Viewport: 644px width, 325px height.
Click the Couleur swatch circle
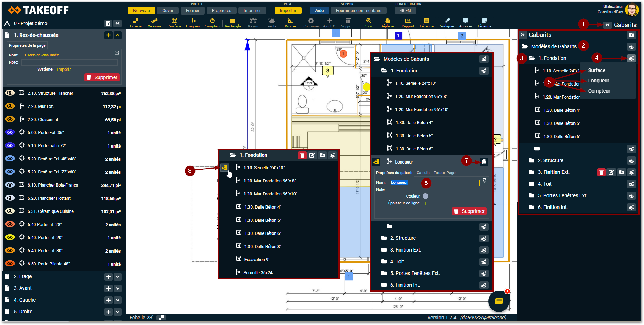click(425, 196)
